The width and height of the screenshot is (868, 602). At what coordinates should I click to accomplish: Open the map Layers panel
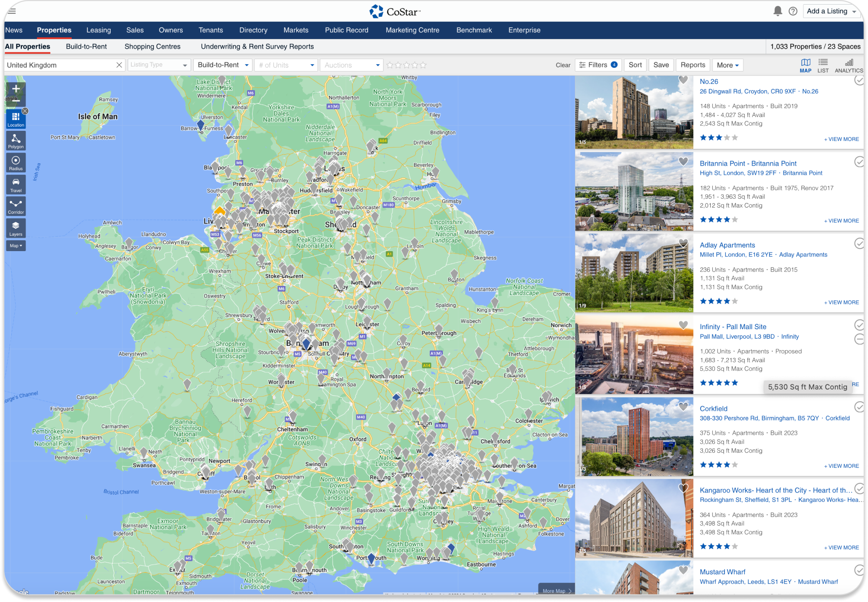(16, 228)
